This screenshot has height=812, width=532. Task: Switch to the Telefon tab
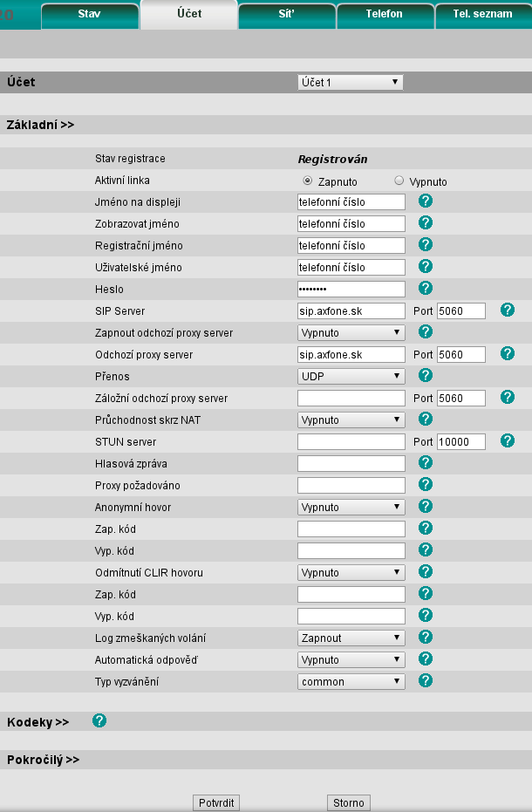(385, 15)
